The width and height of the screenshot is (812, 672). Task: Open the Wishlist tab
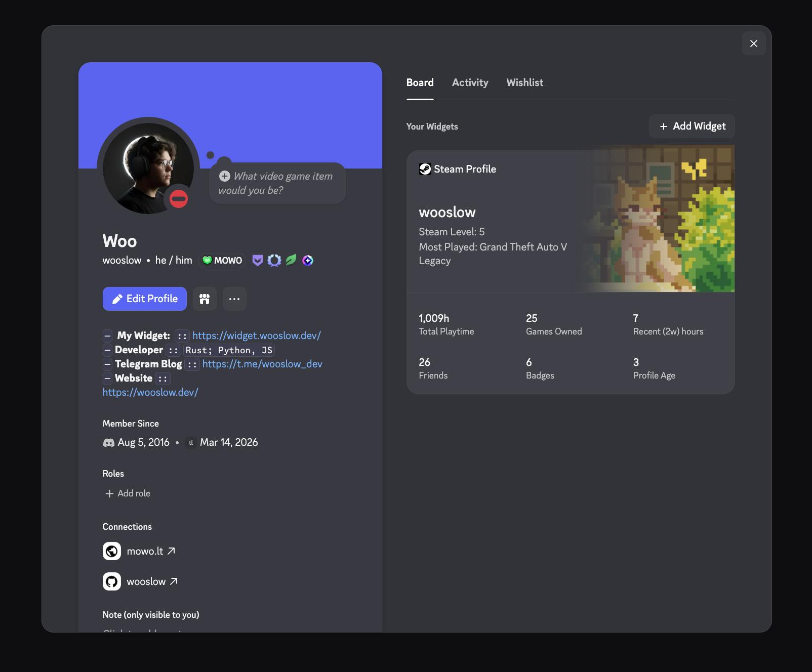point(524,82)
